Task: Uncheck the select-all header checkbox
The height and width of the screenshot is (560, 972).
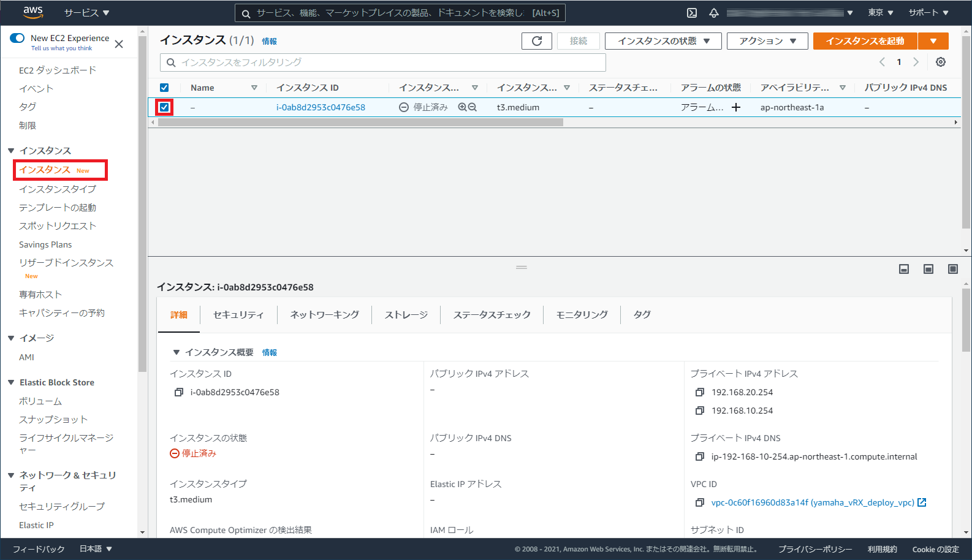Action: 164,88
